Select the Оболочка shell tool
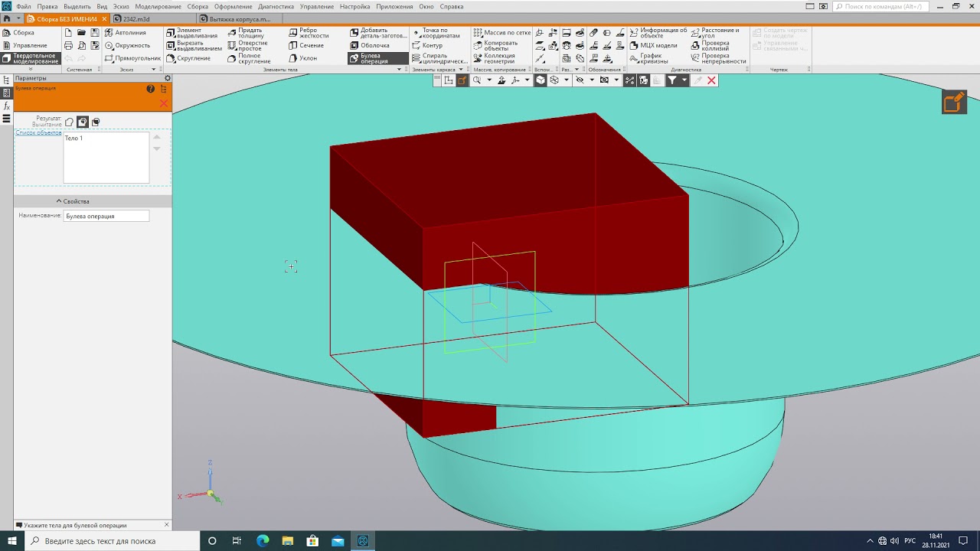The image size is (980, 551). [x=370, y=46]
